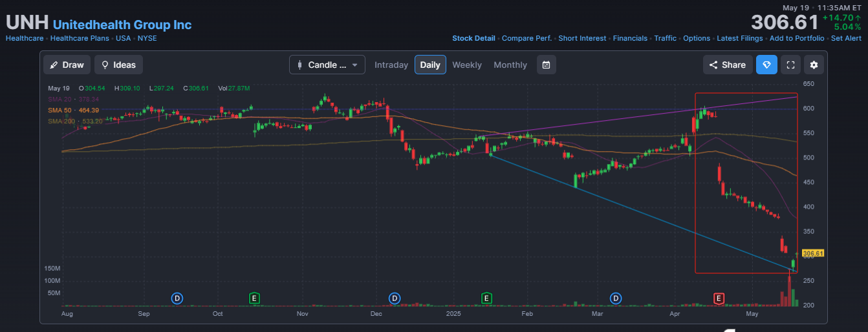Screen dimensions: 868x332
Task: Click the 306.61 header price
Action: (785, 22)
